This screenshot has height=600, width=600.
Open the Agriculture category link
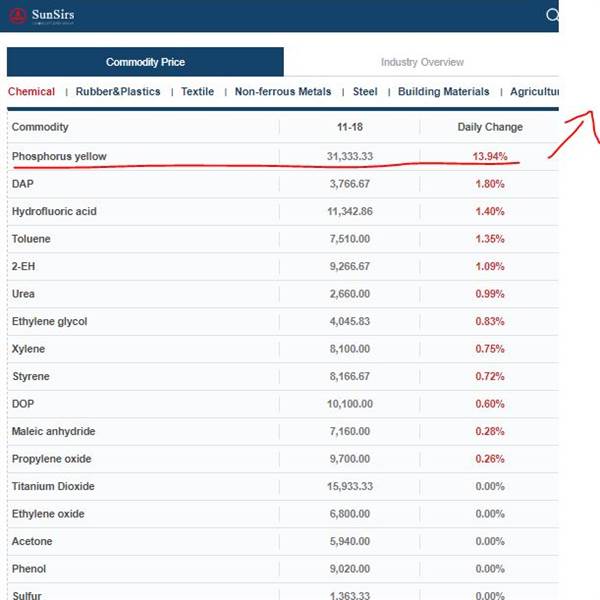pyautogui.click(x=534, y=91)
